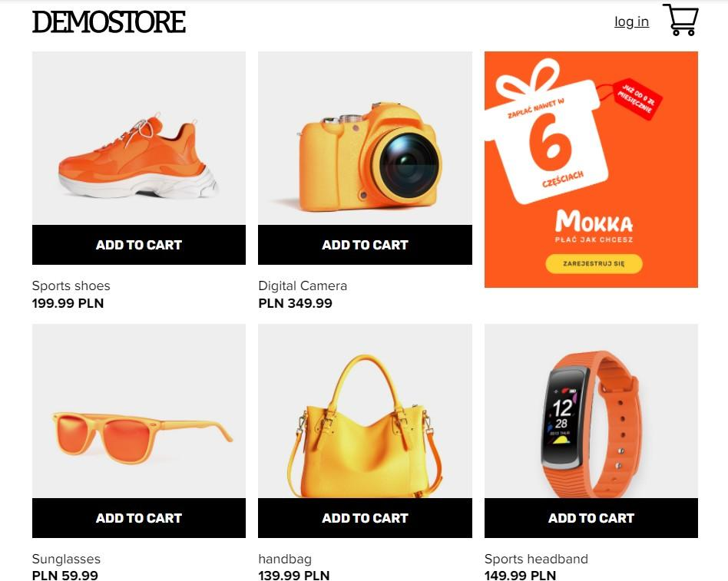Viewport: 728px width, 581px height.
Task: Open the digital camera product image
Action: click(x=365, y=138)
